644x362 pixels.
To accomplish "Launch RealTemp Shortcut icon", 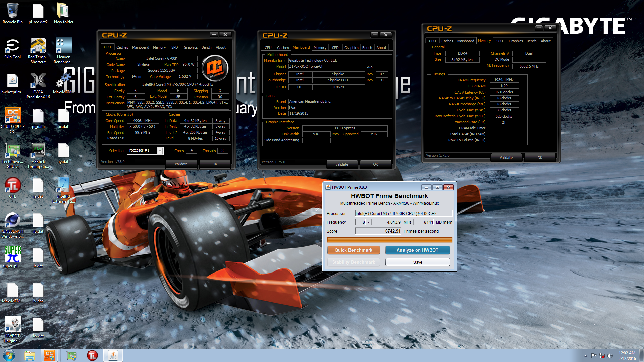I will click(38, 50).
